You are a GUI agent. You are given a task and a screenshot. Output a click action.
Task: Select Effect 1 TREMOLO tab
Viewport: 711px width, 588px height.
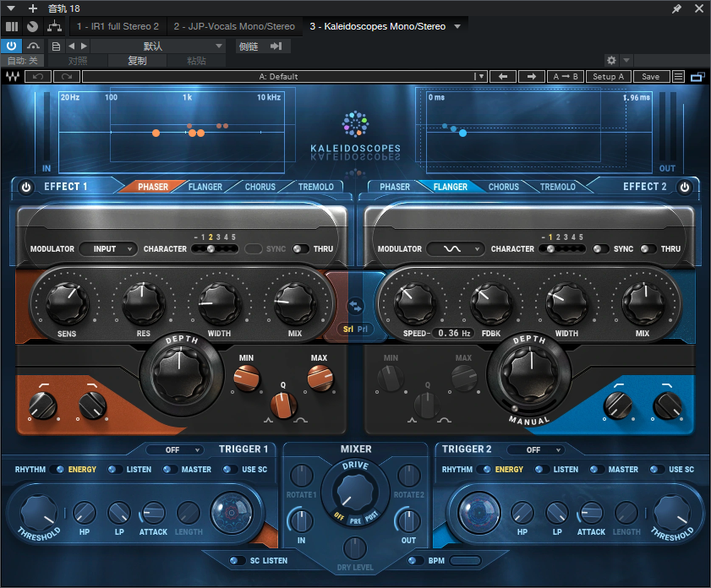coord(315,187)
